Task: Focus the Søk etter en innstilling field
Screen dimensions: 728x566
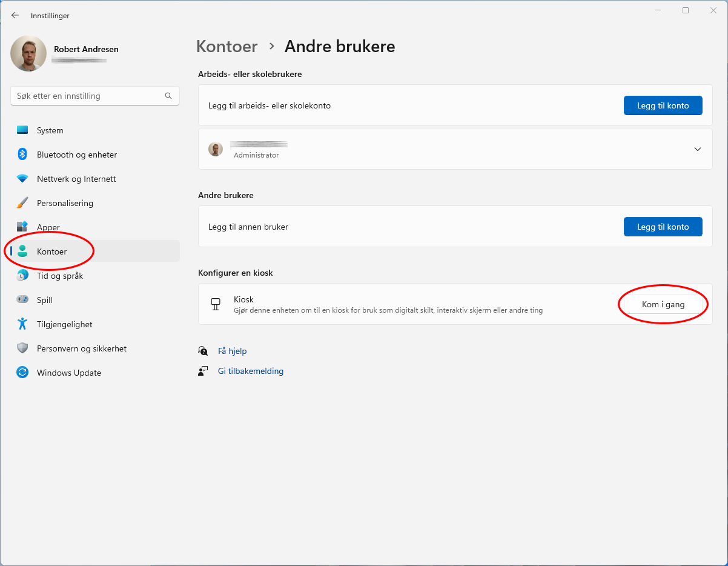Action: tap(95, 96)
